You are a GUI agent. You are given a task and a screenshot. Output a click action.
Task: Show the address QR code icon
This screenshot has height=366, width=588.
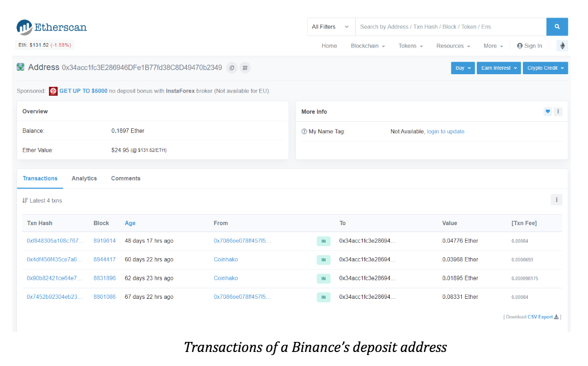245,68
